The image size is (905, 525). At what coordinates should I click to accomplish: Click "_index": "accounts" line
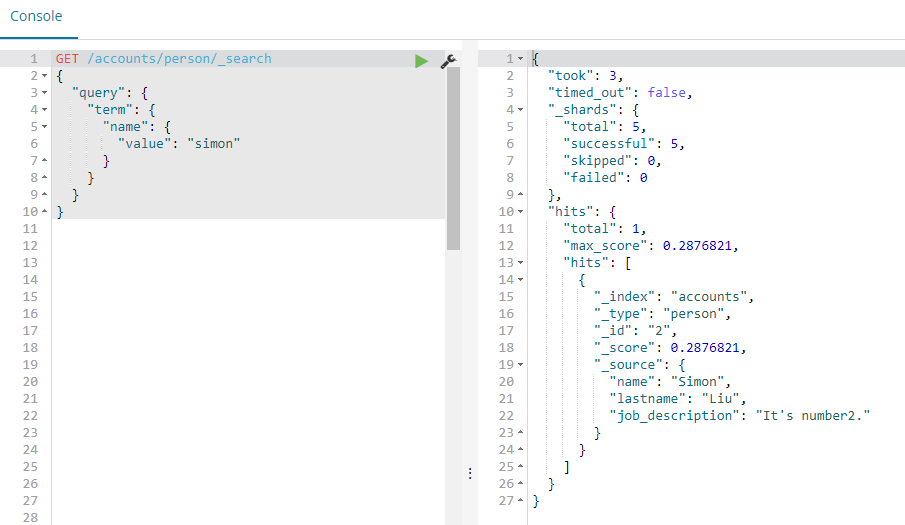pos(674,297)
